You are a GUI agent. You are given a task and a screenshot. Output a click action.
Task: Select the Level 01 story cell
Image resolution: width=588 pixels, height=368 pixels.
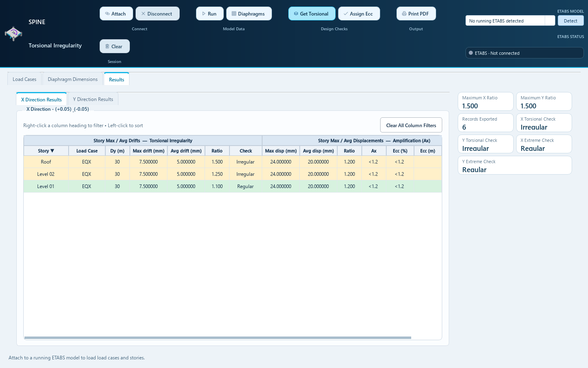coord(46,186)
